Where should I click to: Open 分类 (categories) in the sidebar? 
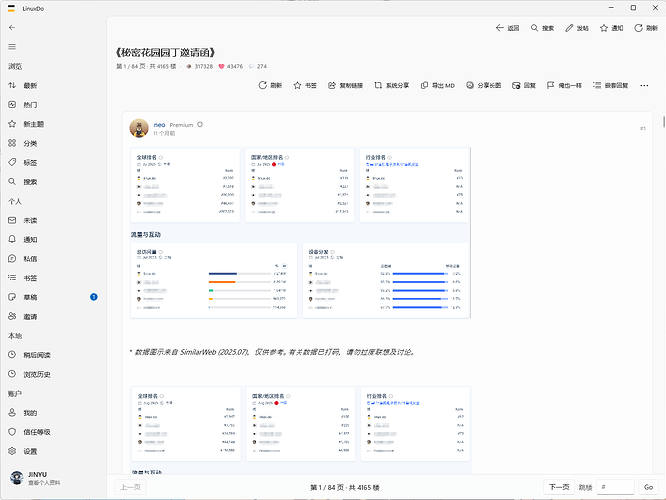[x=53, y=143]
